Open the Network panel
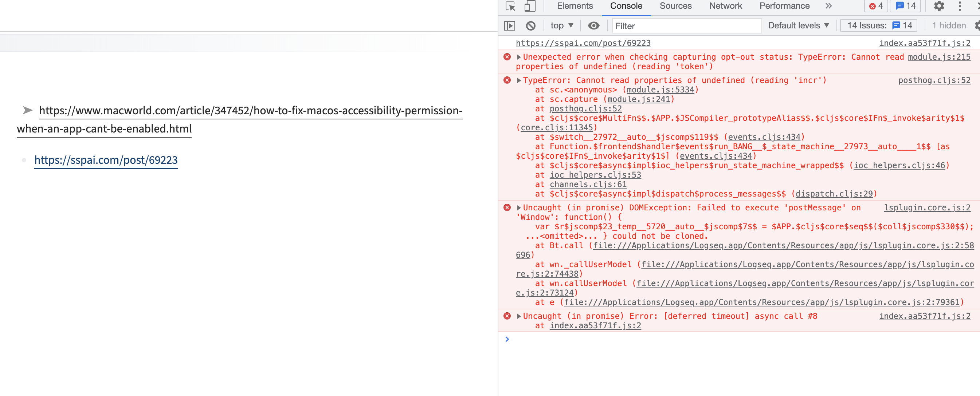This screenshot has width=980, height=396. click(x=725, y=6)
